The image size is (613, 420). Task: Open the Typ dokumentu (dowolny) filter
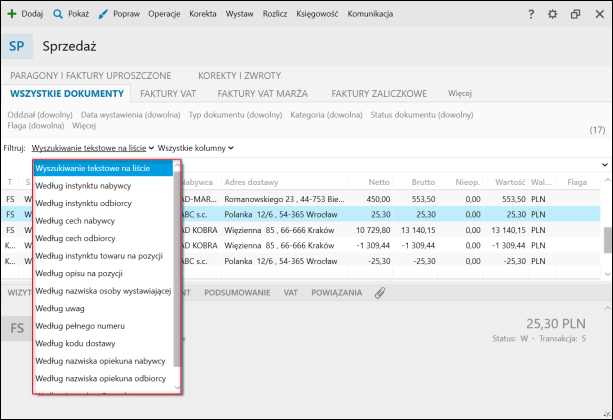[x=235, y=115]
